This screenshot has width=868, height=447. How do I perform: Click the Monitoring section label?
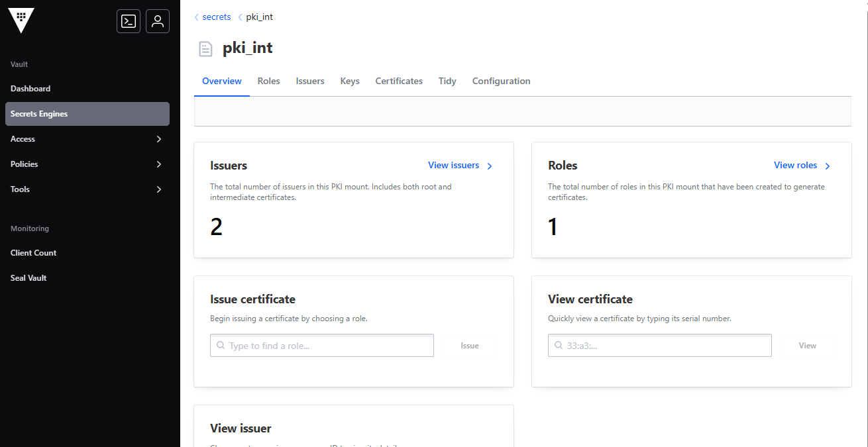pyautogui.click(x=30, y=228)
